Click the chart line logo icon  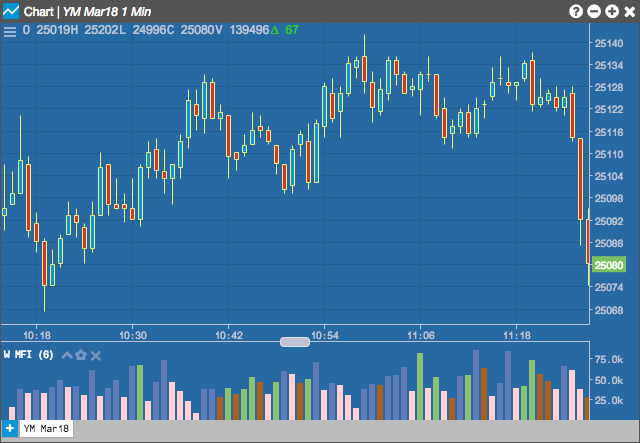click(11, 11)
